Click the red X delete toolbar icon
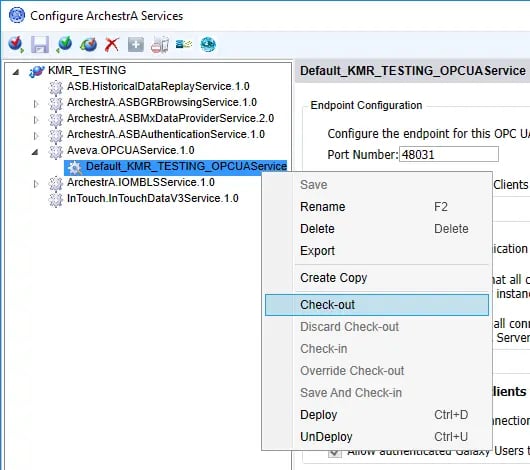 pos(112,44)
